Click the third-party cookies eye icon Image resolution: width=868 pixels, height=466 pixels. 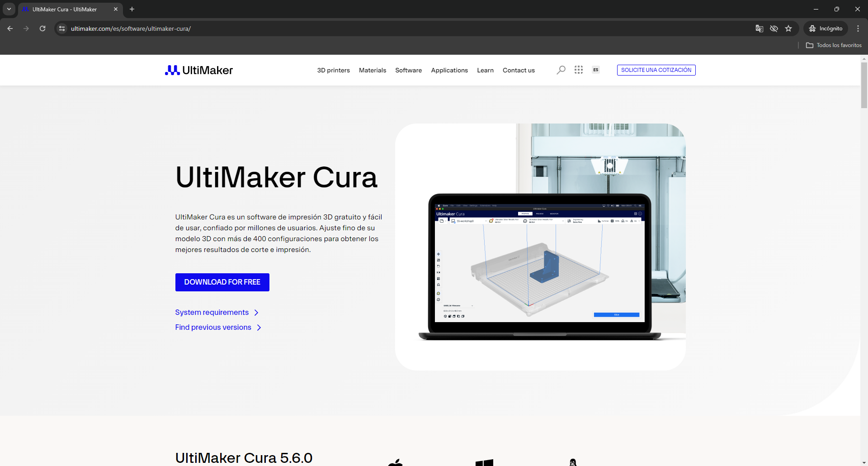774,29
